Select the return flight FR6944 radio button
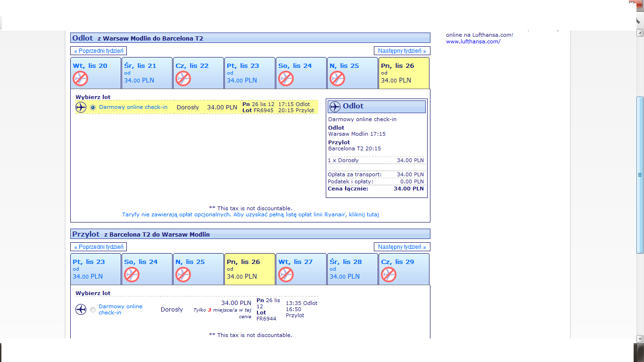644x362 pixels. [93, 310]
